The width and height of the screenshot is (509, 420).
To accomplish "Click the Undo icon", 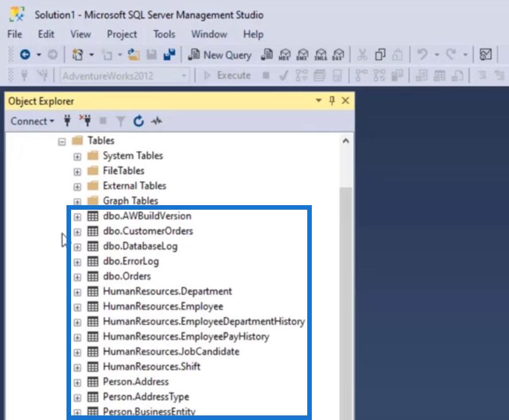I will 422,54.
